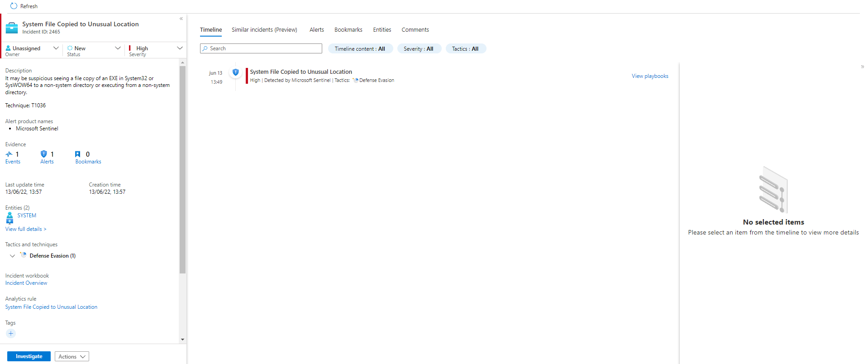Click the details pane vertical scrollbar

[x=182, y=170]
